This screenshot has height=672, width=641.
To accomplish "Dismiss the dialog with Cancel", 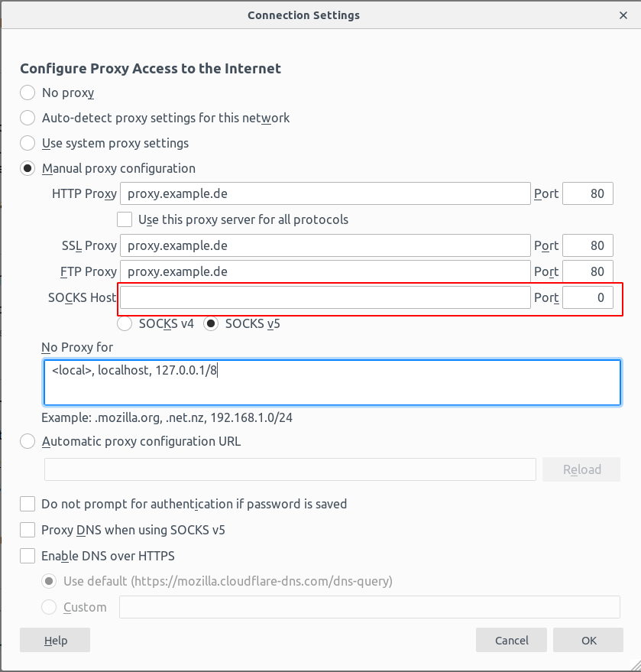I will pos(511,640).
